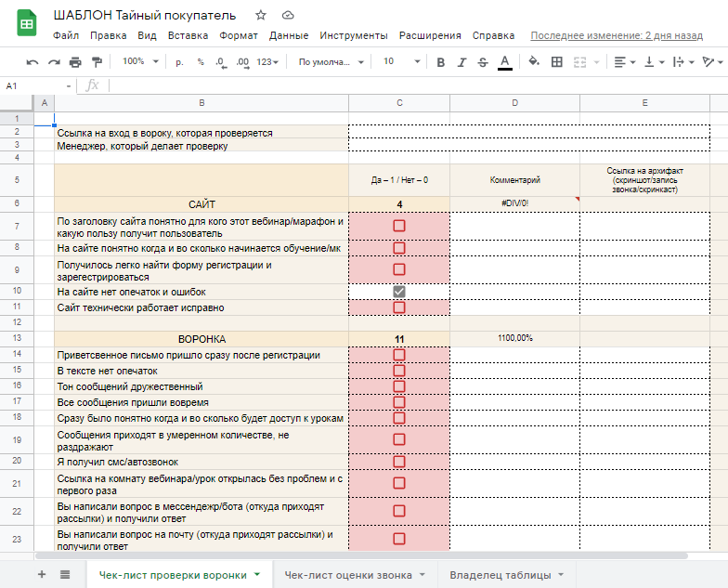Click the formula bar input field
728x588 pixels.
(x=418, y=85)
